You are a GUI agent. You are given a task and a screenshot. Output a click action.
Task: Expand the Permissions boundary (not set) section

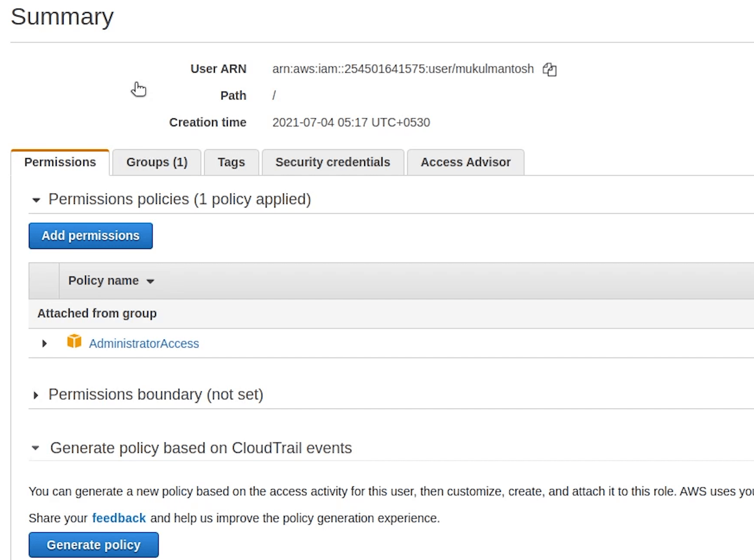point(36,395)
